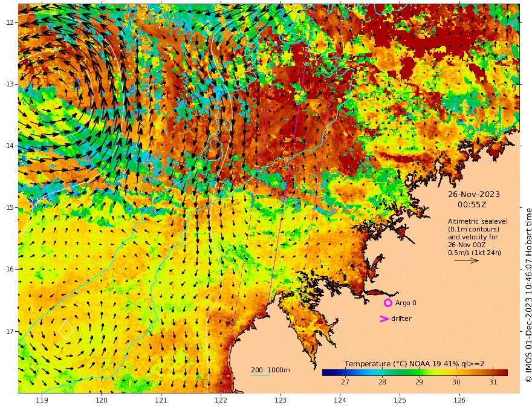Click the longitude label 121
The height and width of the screenshot is (411, 532).
point(161,401)
